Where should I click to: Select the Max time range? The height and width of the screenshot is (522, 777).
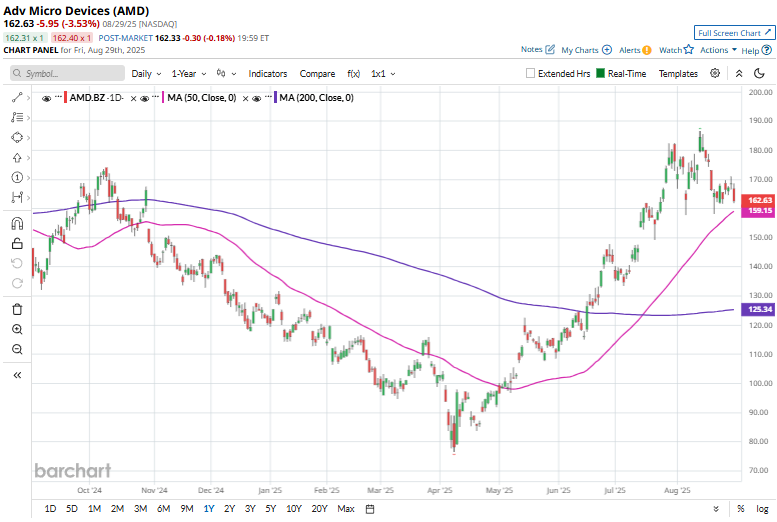tap(346, 509)
